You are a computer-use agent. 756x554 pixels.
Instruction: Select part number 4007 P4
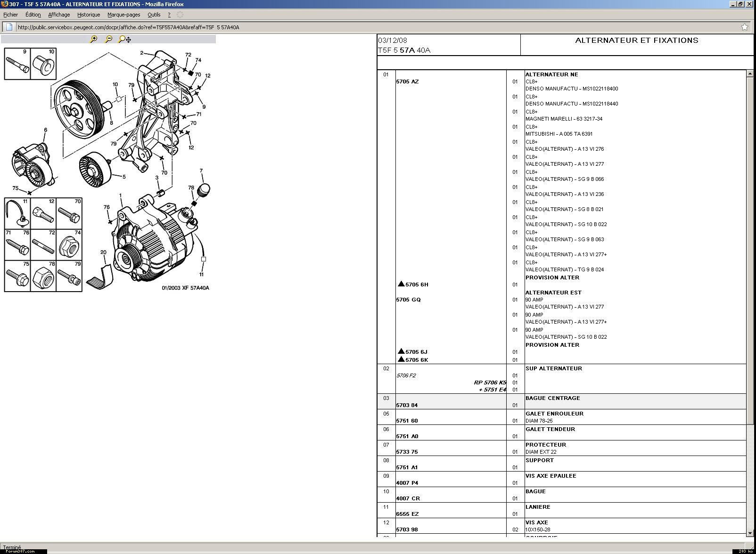click(x=407, y=483)
